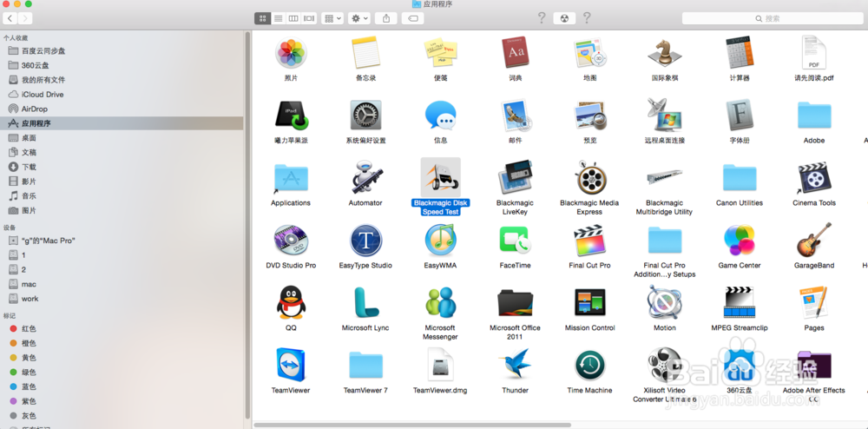Launch the Thunder download app

point(516,365)
